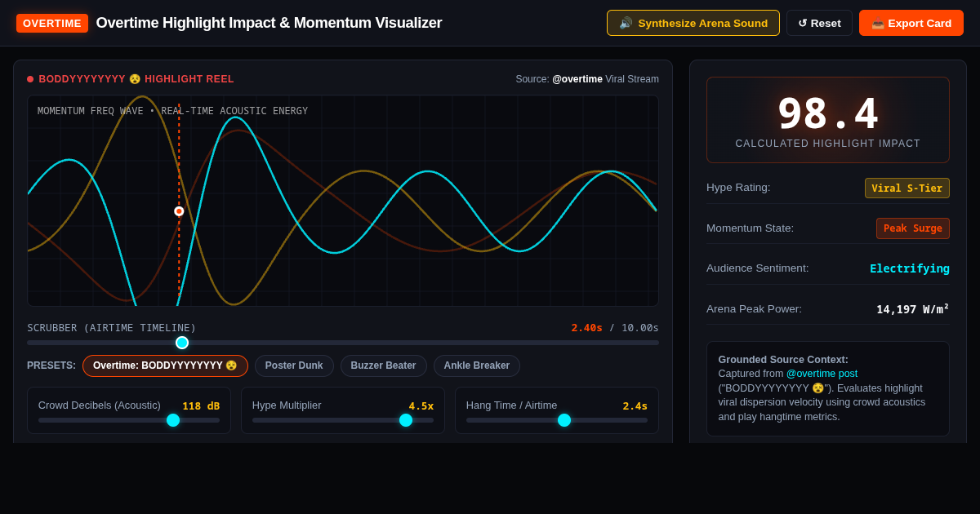
Task: Select the Overtime: BODDYYYYYYYY preset
Action: point(165,366)
